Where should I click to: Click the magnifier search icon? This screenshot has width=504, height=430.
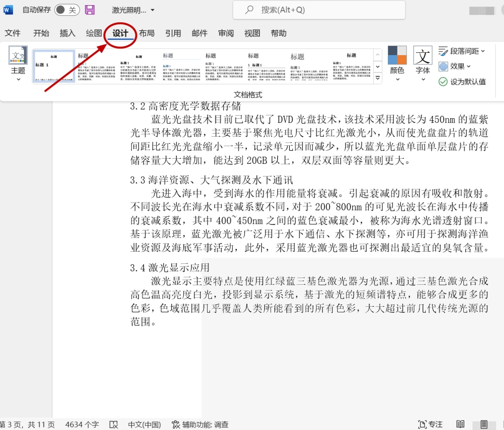point(249,10)
